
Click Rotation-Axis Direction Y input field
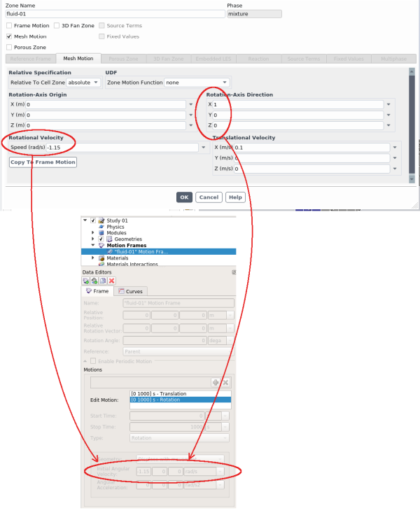pyautogui.click(x=298, y=115)
